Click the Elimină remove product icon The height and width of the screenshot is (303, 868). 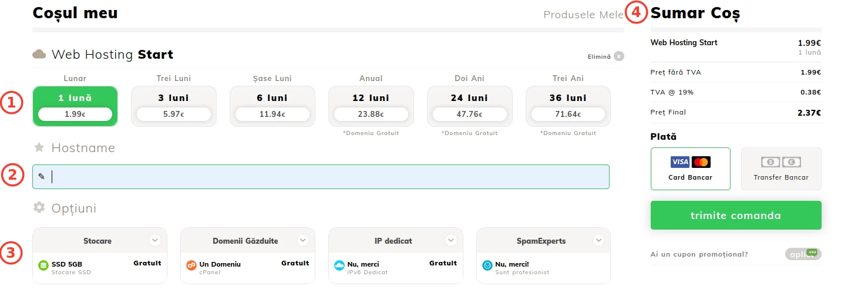[619, 56]
